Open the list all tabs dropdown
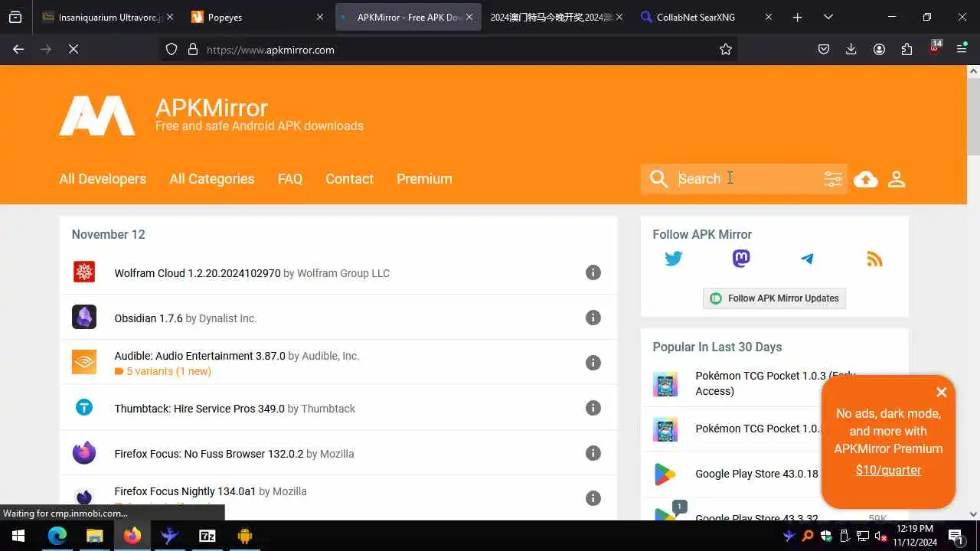This screenshot has width=980, height=551. pos(828,17)
